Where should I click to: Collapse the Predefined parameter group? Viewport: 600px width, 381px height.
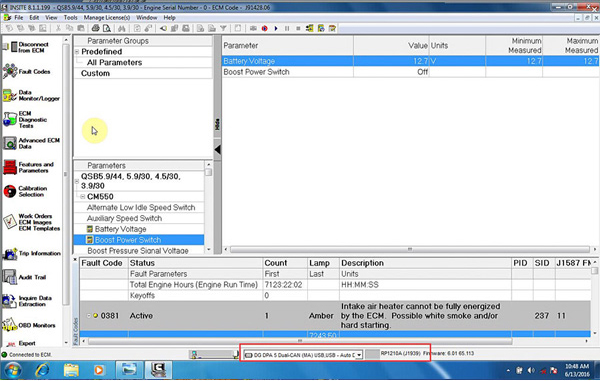point(77,52)
